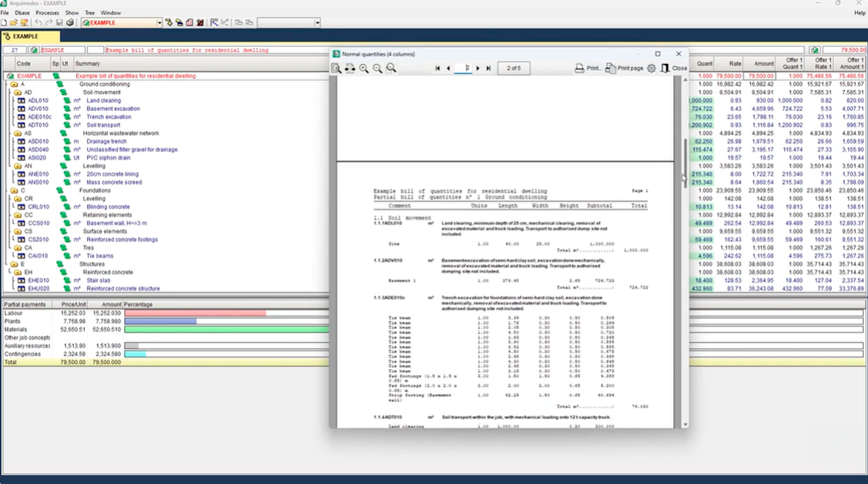Viewport: 868px width, 484px height.
Task: Jump to the last preview page
Action: click(488, 69)
